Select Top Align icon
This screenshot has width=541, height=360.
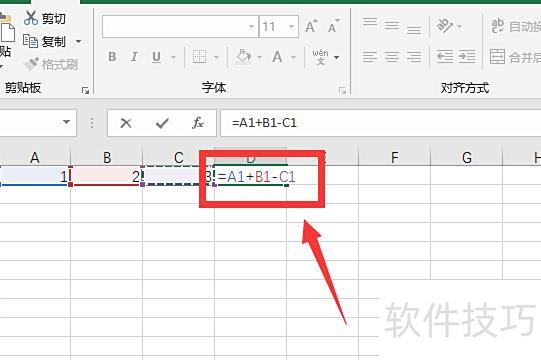(370, 23)
